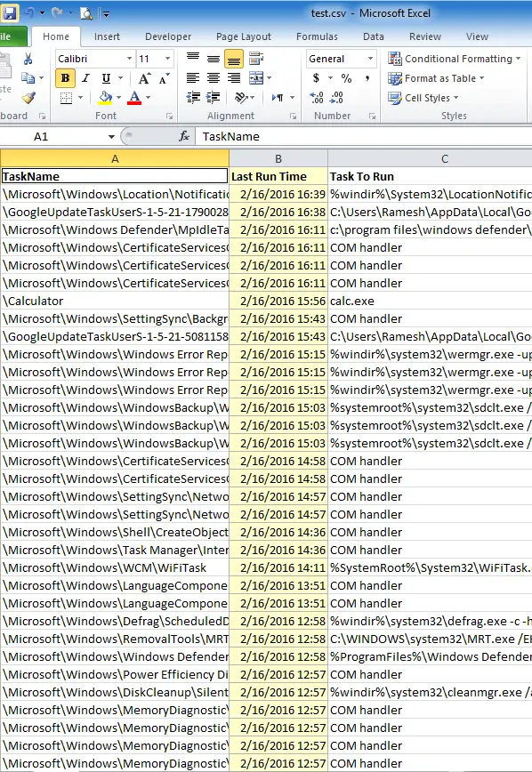Toggle Bold formatting
This screenshot has width=532, height=772.
(65, 78)
